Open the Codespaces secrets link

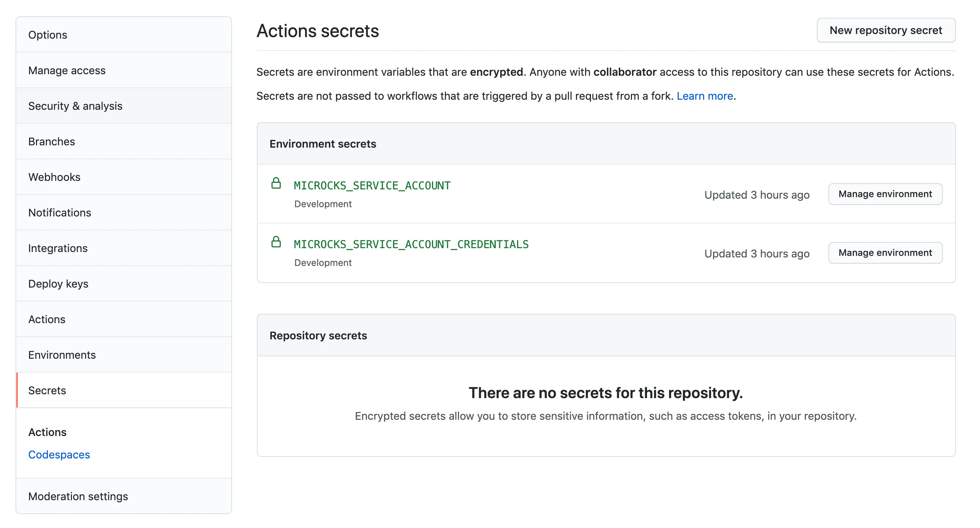tap(59, 455)
